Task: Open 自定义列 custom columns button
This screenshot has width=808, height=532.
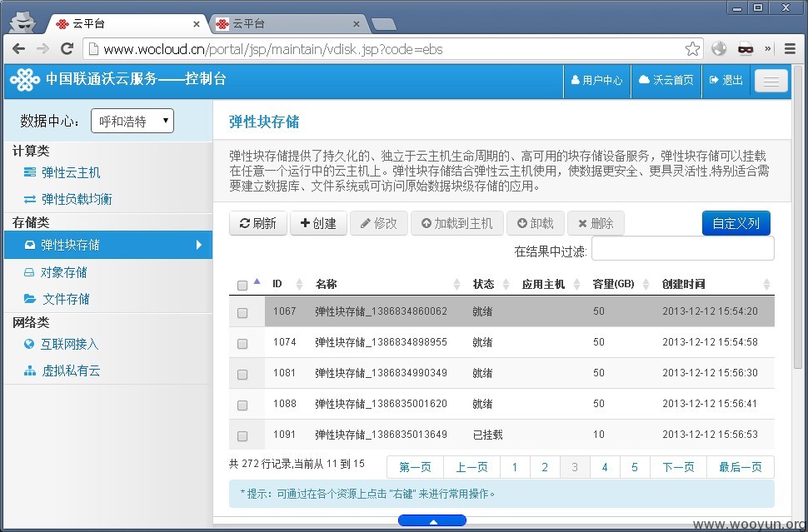Action: [736, 223]
